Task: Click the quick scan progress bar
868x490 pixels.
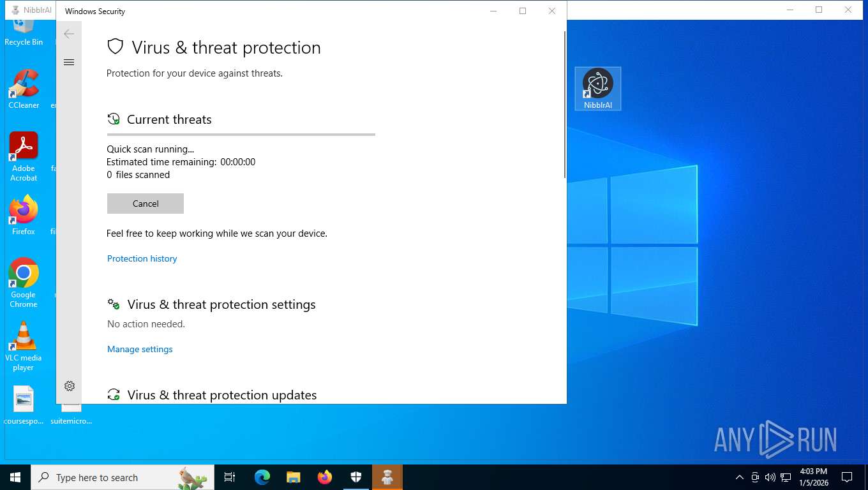Action: (x=241, y=135)
